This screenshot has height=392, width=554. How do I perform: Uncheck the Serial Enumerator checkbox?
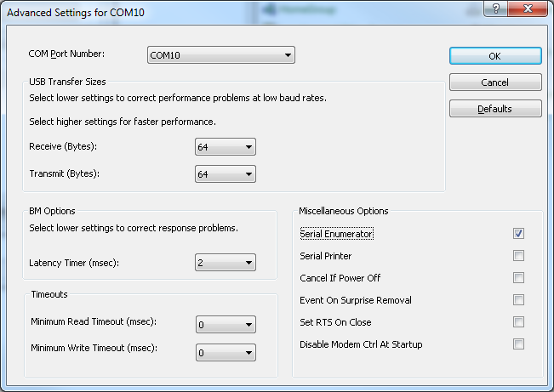point(518,233)
